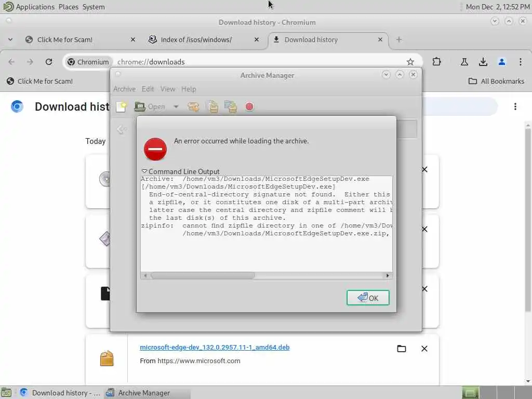Open the microsoft-edge-dev .deb download link

coord(215,347)
